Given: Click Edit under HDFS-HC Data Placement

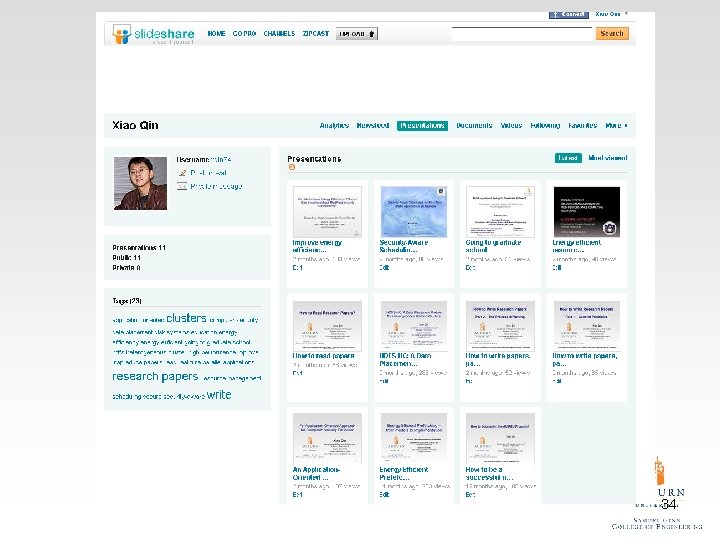Looking at the screenshot, I should click(384, 381).
